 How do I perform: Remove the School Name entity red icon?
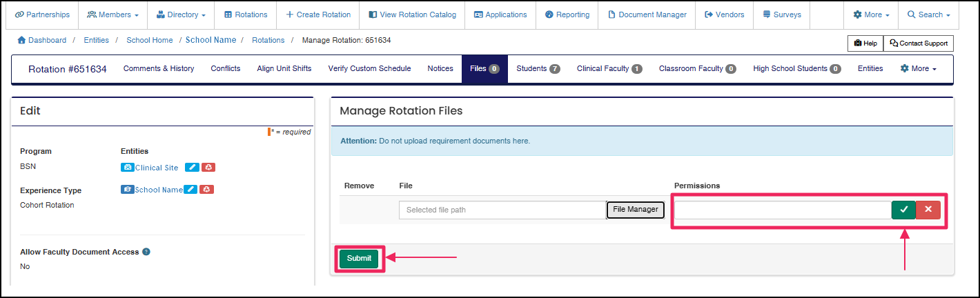[206, 190]
